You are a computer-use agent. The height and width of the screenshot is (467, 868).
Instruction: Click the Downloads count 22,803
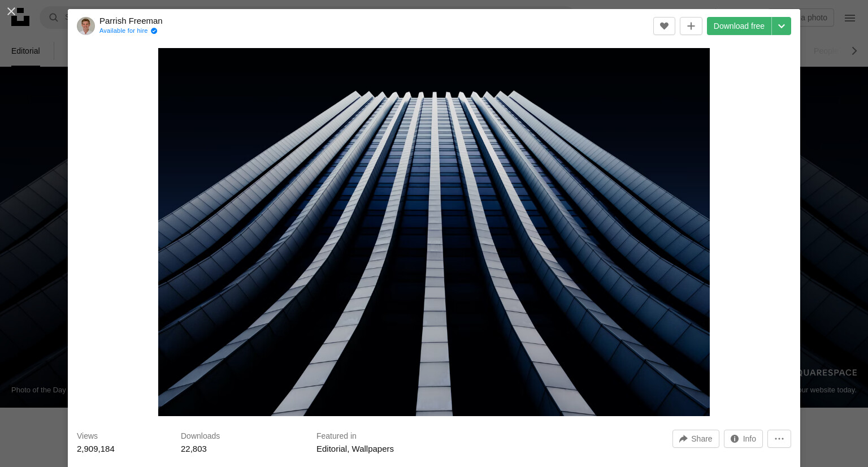[x=194, y=449]
